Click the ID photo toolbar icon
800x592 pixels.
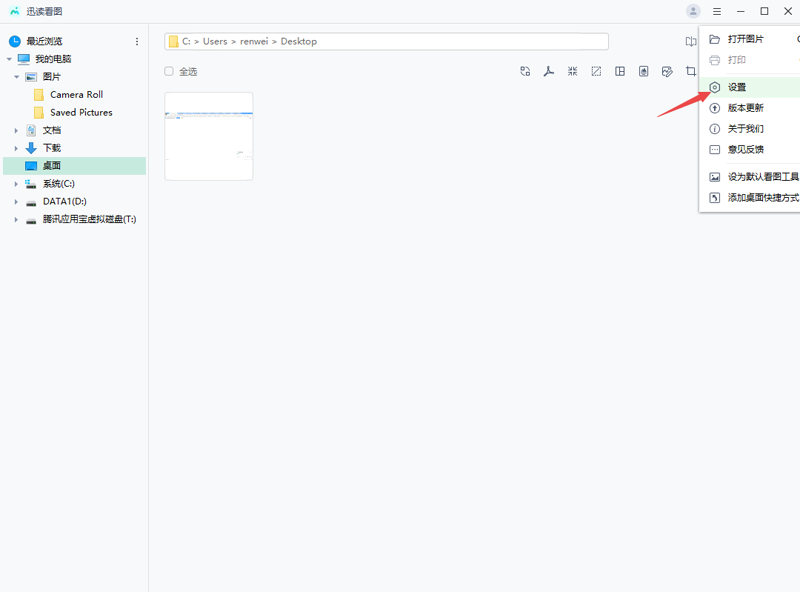(643, 71)
